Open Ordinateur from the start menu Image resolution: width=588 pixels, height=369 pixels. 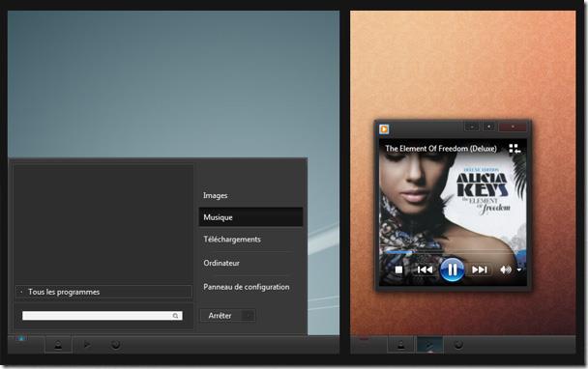pos(221,263)
